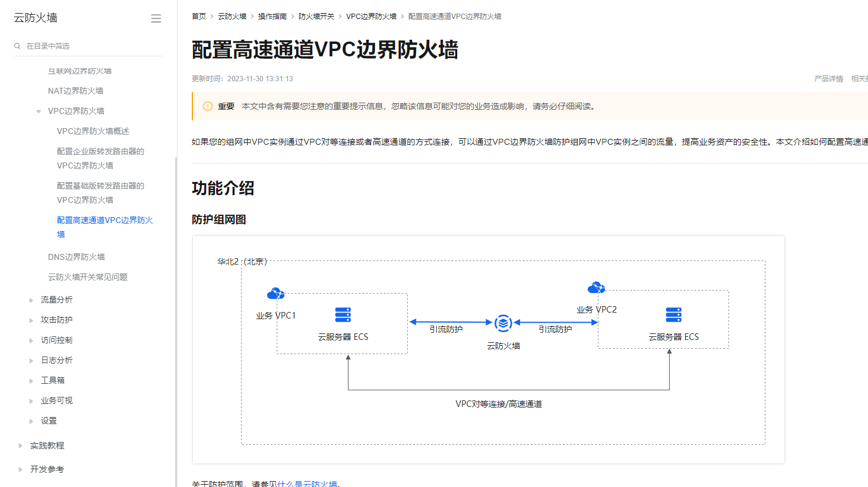Expand the 开发参考 section
This screenshot has height=487, width=868.
pos(20,469)
